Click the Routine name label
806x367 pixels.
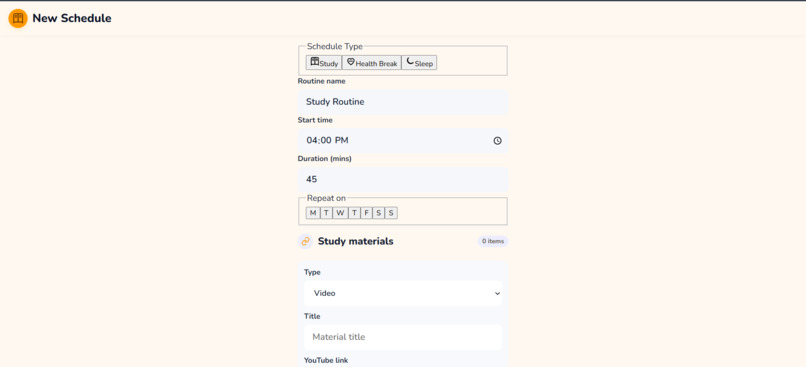(x=322, y=81)
